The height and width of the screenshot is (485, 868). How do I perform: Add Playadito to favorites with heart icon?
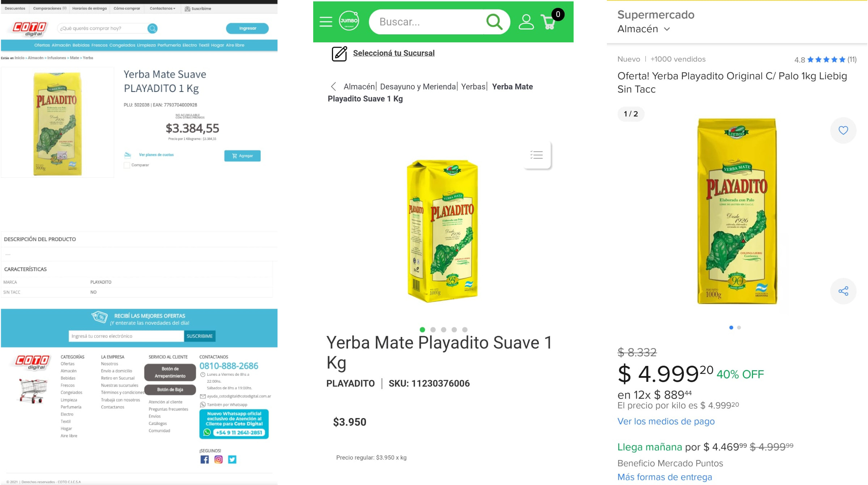click(843, 130)
